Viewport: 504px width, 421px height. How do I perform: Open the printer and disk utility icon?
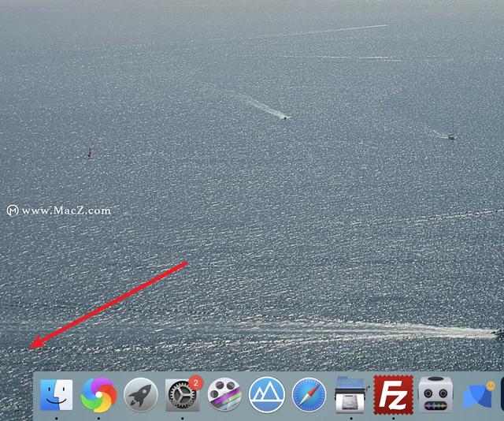pyautogui.click(x=350, y=395)
